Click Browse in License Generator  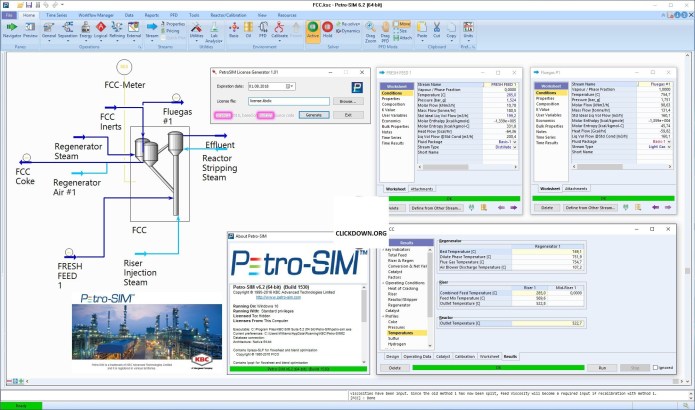click(348, 102)
